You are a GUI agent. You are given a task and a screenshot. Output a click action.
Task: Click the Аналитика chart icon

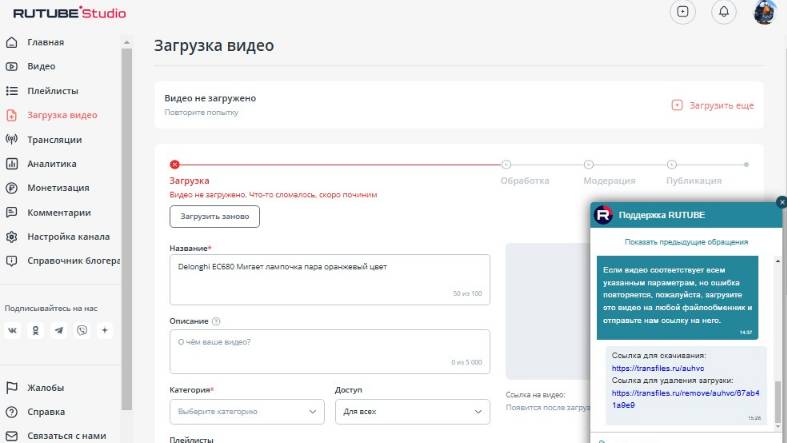click(x=12, y=164)
